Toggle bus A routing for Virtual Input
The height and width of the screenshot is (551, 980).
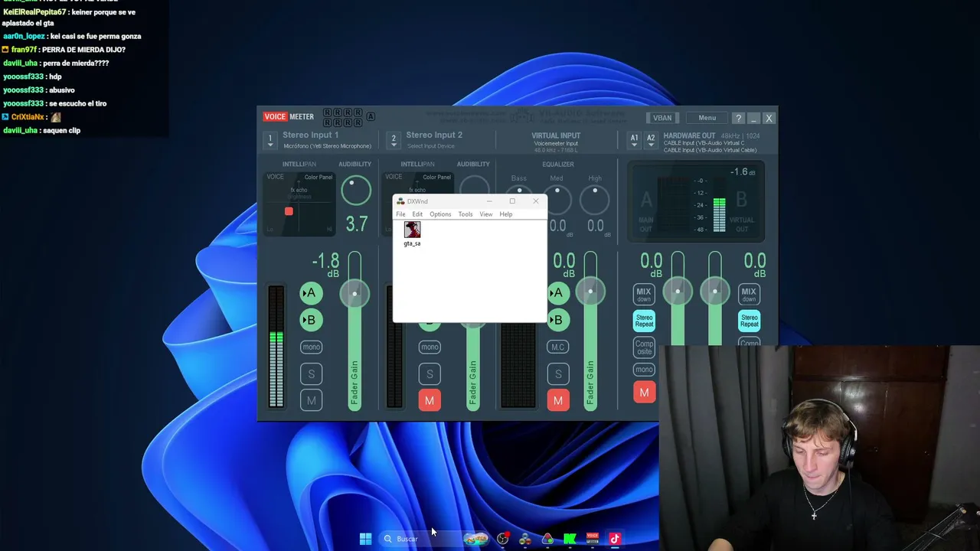coord(558,293)
